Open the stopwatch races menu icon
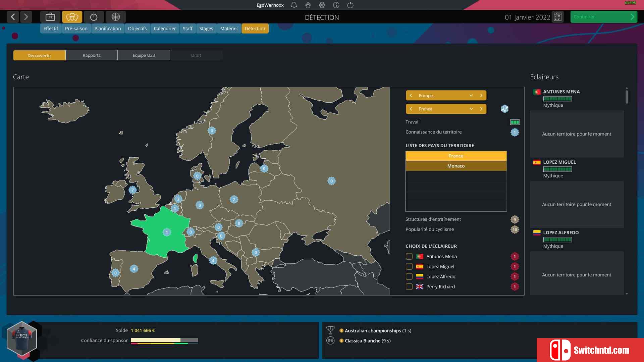The height and width of the screenshot is (362, 644). [x=94, y=17]
